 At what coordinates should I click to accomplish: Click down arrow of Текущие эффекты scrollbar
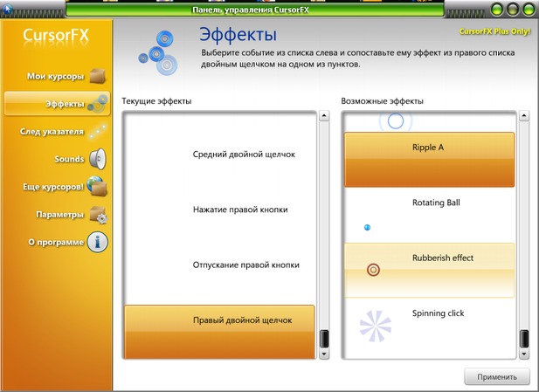[324, 354]
